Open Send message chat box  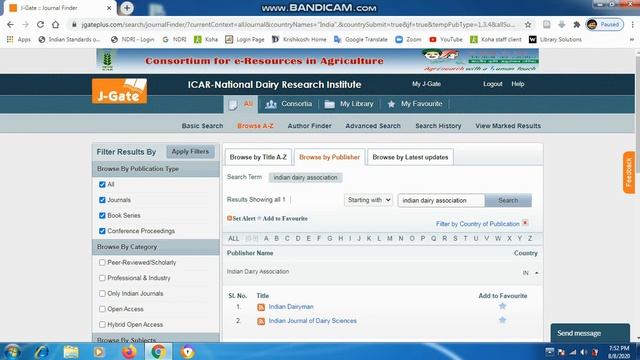pyautogui.click(x=590, y=333)
